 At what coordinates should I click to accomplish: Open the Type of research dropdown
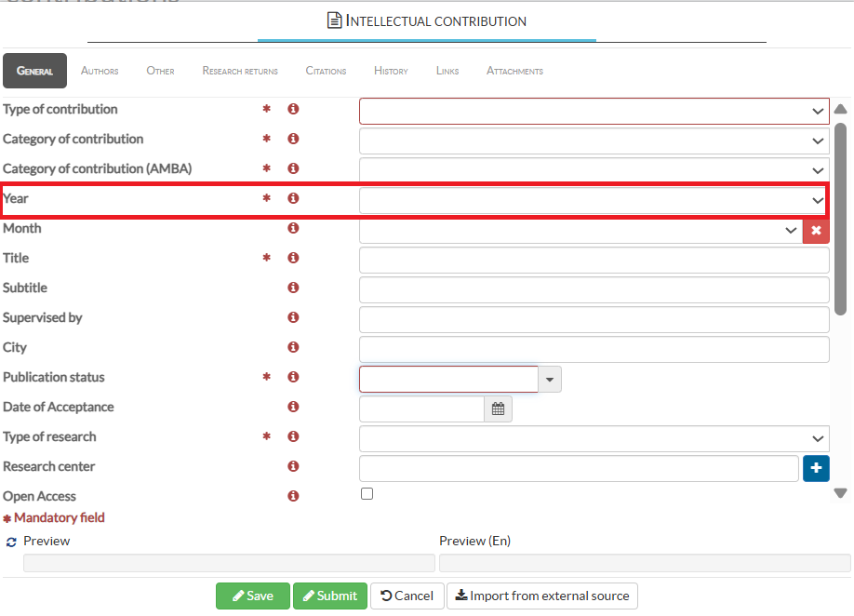[x=817, y=438]
